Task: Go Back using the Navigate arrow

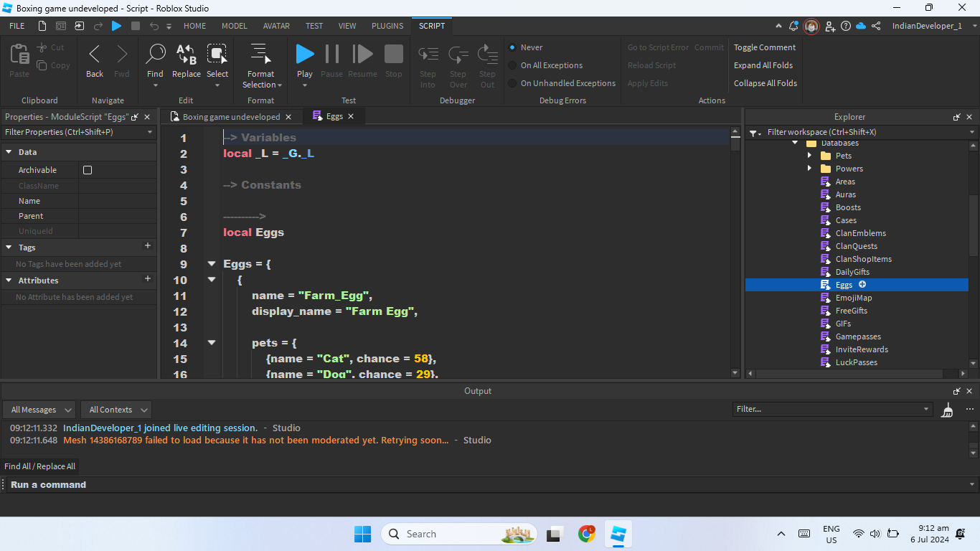Action: [95, 55]
